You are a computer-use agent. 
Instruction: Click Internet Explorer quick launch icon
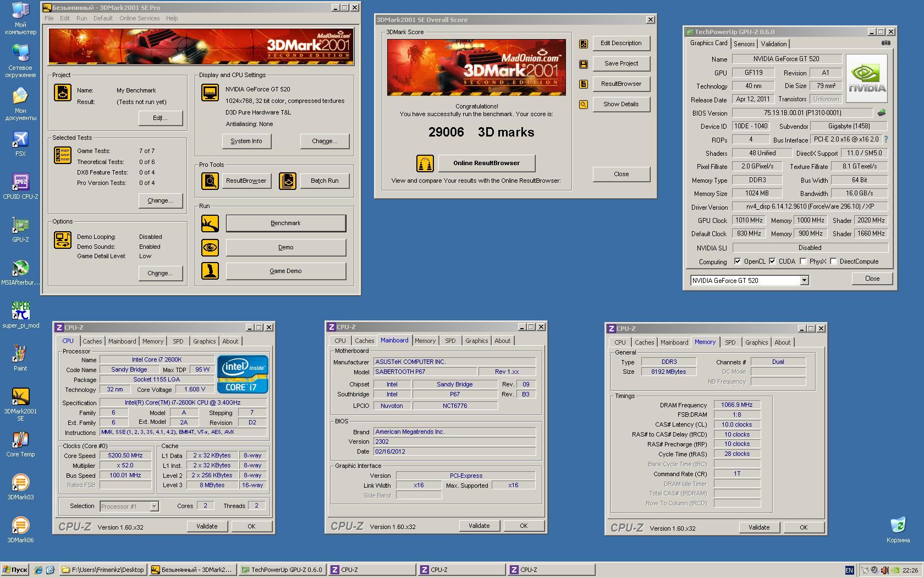38,570
